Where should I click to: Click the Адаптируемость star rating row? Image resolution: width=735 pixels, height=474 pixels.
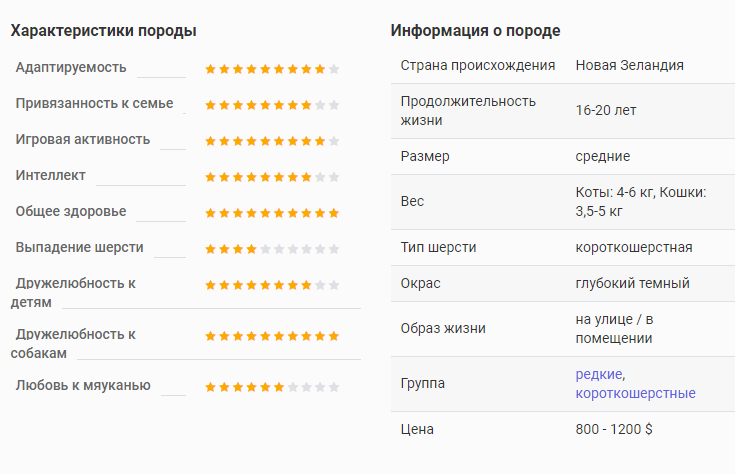coord(272,69)
